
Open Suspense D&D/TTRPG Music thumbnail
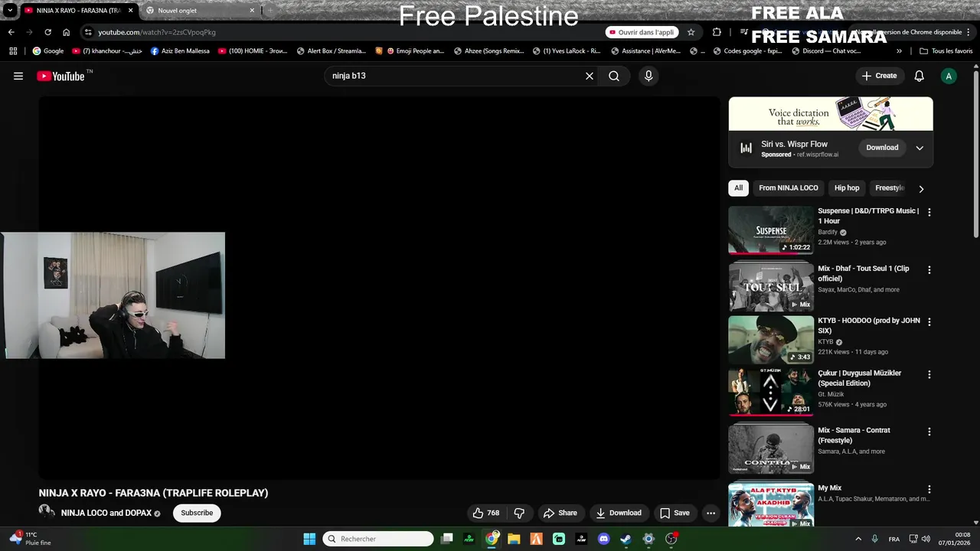[x=771, y=230]
